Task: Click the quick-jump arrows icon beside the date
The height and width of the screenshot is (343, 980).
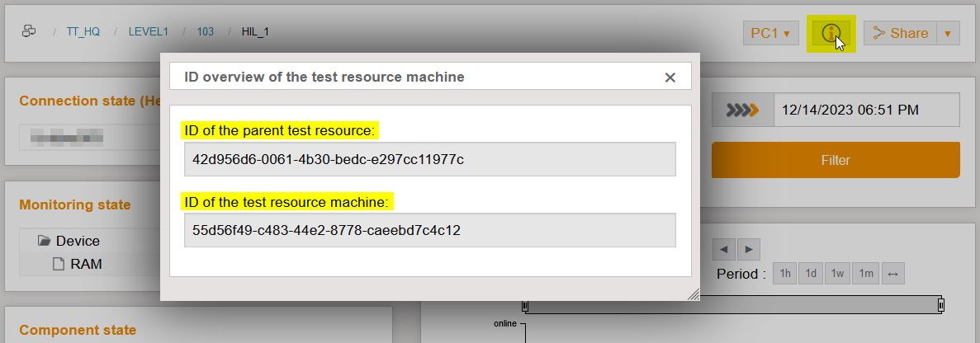Action: coord(742,110)
